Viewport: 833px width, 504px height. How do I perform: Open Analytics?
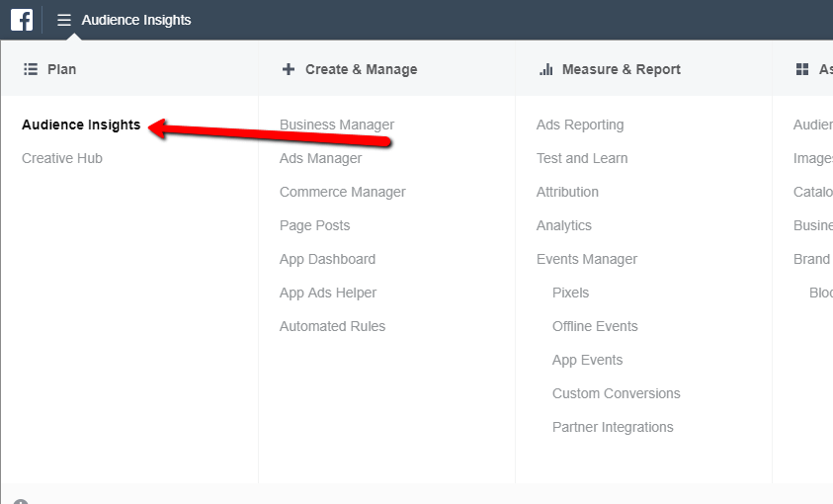click(563, 225)
